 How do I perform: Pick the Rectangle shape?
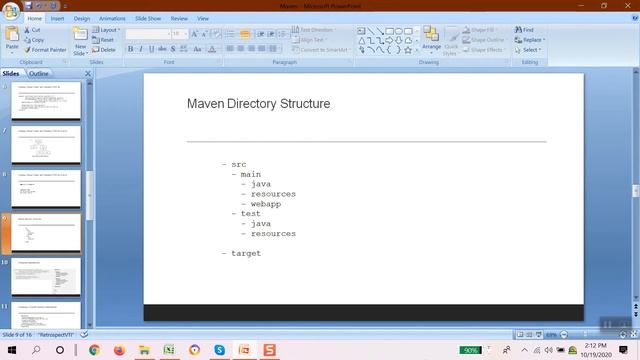[389, 31]
